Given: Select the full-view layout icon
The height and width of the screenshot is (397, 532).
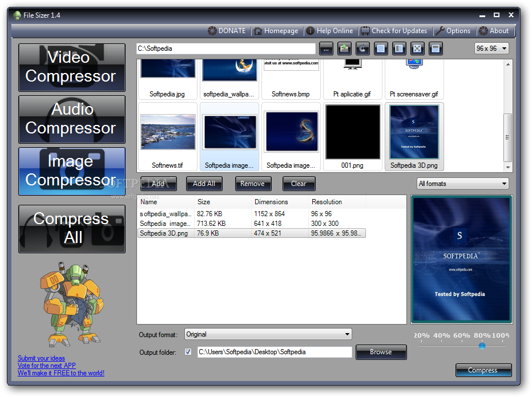Looking at the screenshot, I should click(x=381, y=49).
